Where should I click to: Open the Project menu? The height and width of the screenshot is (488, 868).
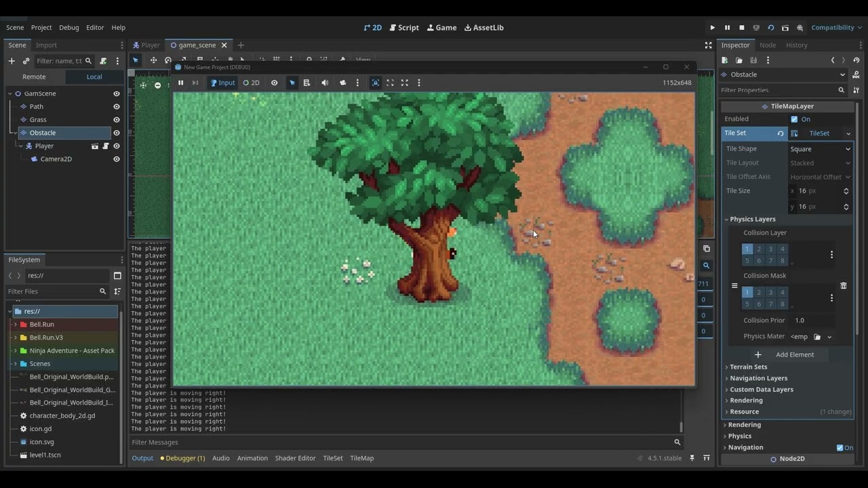coord(41,28)
